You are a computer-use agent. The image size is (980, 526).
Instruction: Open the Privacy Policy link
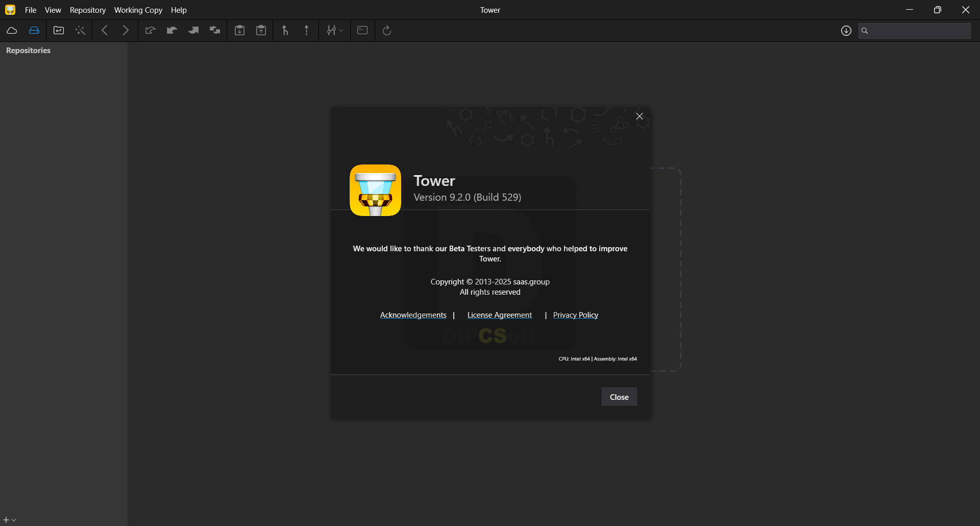[576, 315]
